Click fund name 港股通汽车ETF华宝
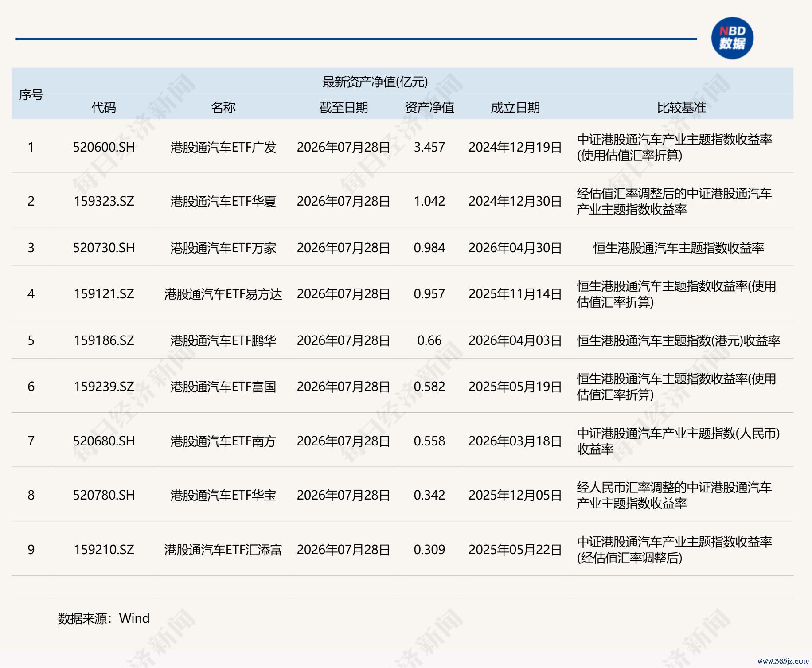Viewport: 812px width, 668px height. [223, 495]
